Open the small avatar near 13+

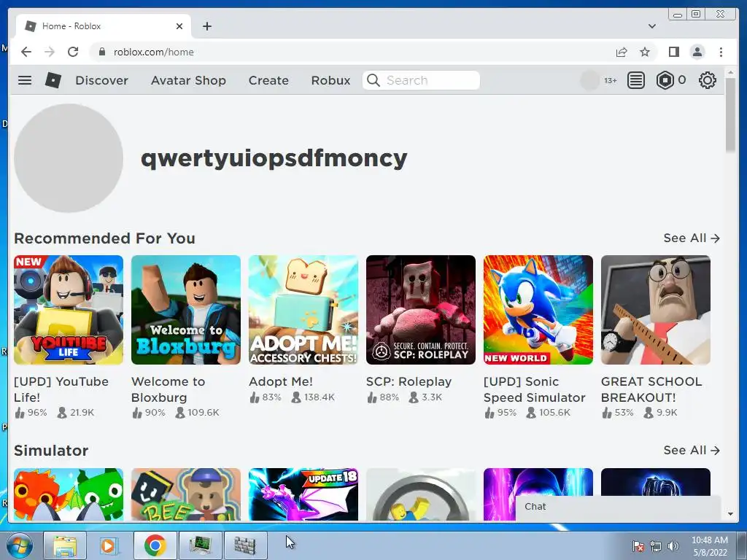tap(589, 80)
